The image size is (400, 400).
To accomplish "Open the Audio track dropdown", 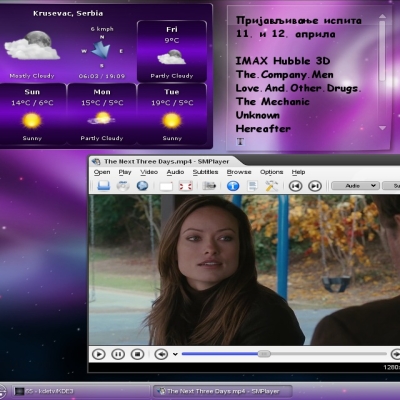I will tap(355, 186).
